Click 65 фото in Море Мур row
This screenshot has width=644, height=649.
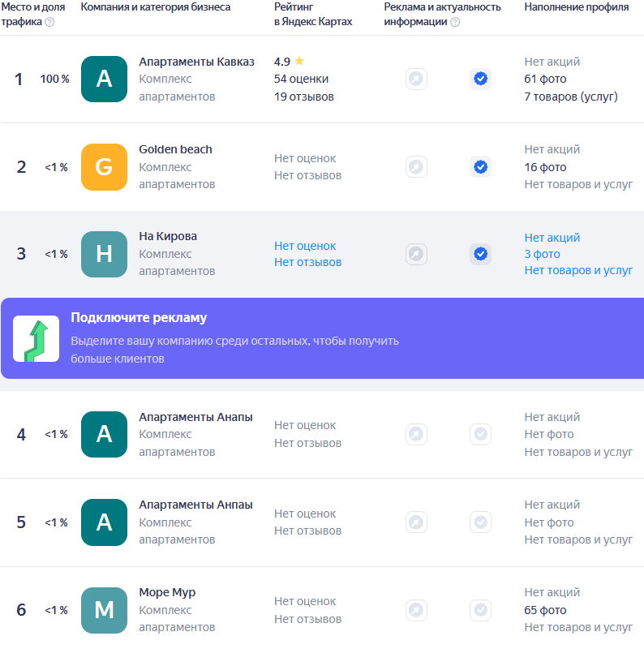pyautogui.click(x=545, y=610)
